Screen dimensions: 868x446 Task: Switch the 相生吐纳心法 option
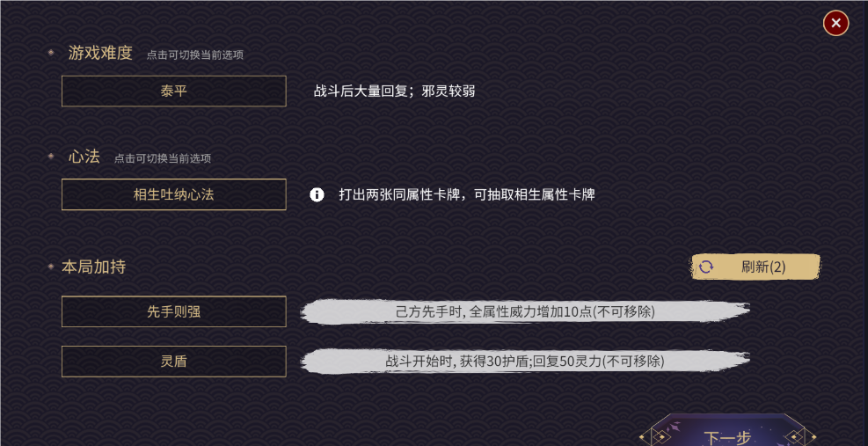pyautogui.click(x=173, y=194)
